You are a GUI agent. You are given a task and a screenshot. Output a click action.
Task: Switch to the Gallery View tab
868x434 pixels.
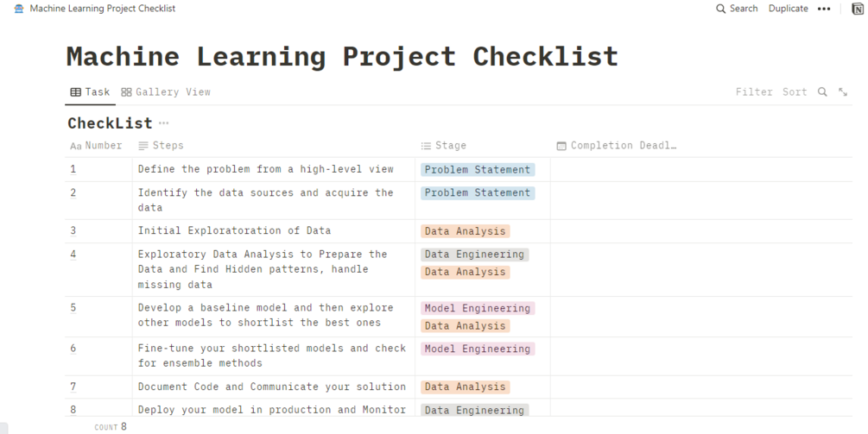pyautogui.click(x=166, y=92)
